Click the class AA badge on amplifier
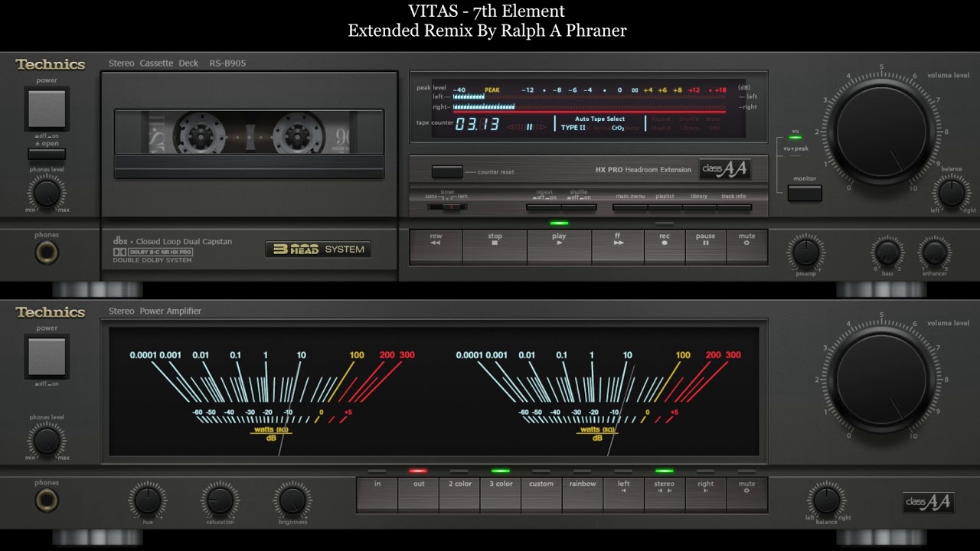The height and width of the screenshot is (551, 980). (928, 502)
